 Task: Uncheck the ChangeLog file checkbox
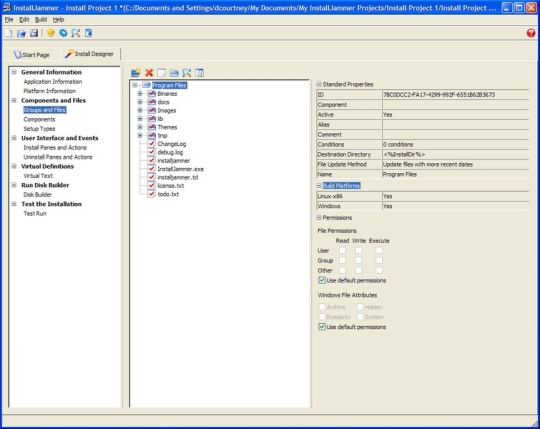tap(152, 144)
